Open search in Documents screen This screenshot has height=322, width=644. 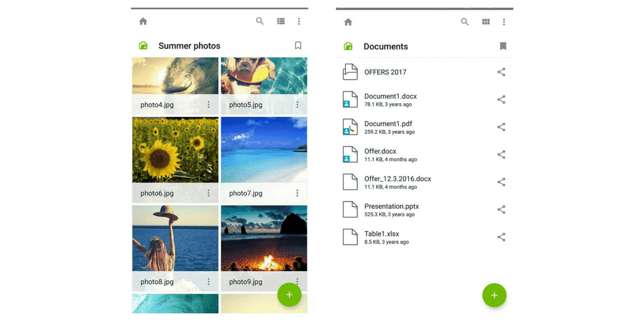[x=465, y=22]
